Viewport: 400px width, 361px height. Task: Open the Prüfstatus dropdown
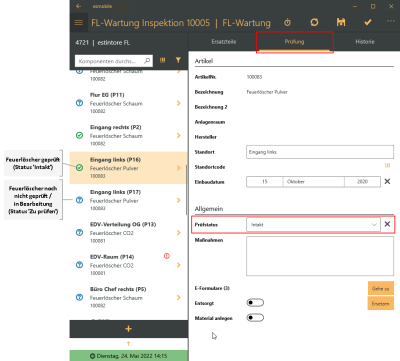pyautogui.click(x=313, y=225)
